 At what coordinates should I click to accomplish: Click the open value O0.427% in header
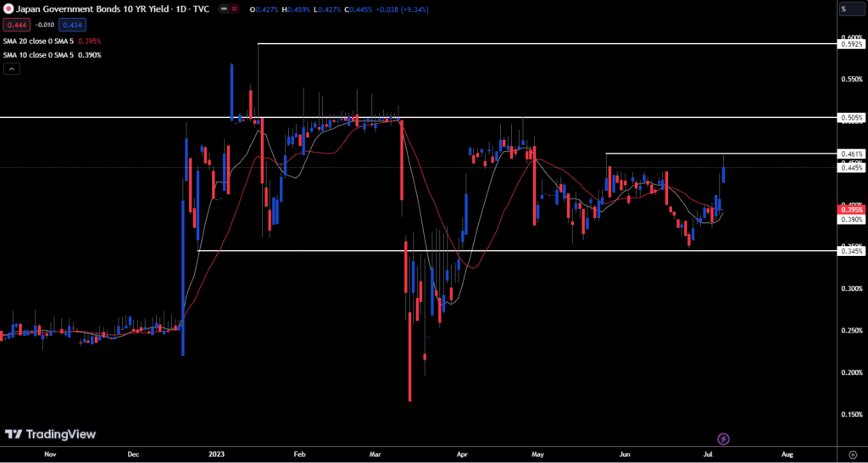pos(264,10)
